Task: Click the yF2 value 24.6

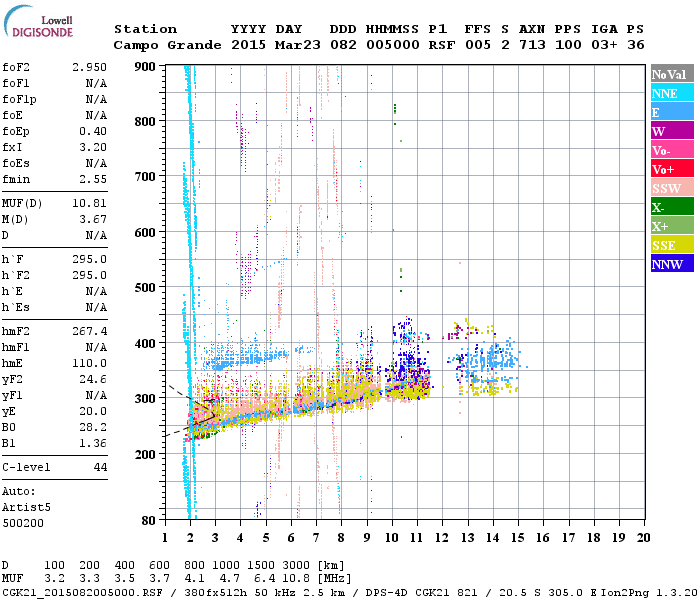Action: (93, 379)
